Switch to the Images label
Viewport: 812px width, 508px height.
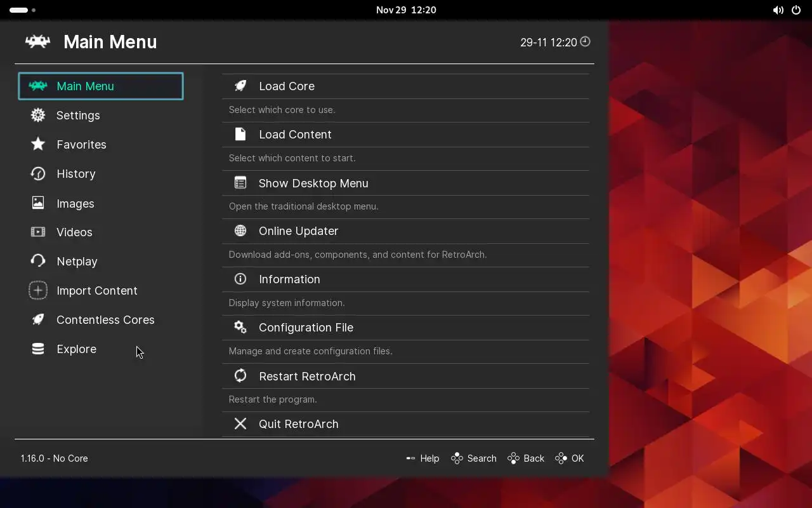[75, 204]
